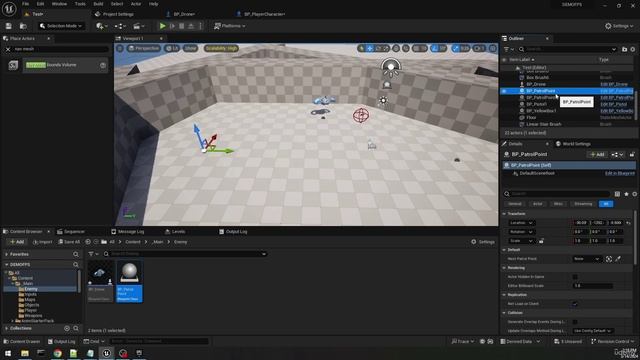Toggle rotation snapping in viewport toolbar

[435, 48]
